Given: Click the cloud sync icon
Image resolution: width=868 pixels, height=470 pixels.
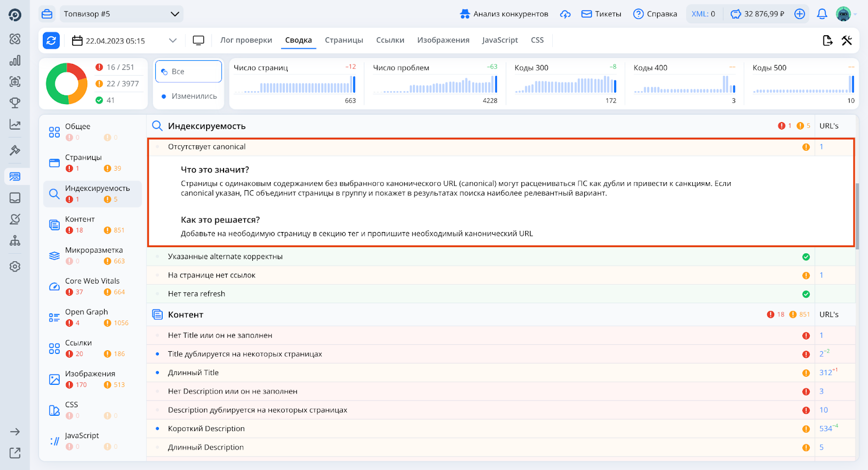Looking at the screenshot, I should (565, 14).
